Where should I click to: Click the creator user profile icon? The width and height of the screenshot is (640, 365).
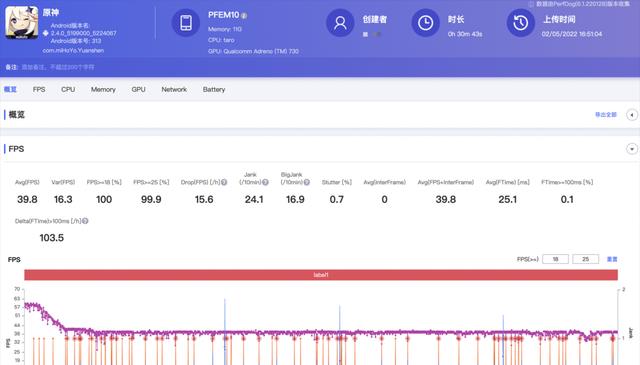pos(340,23)
